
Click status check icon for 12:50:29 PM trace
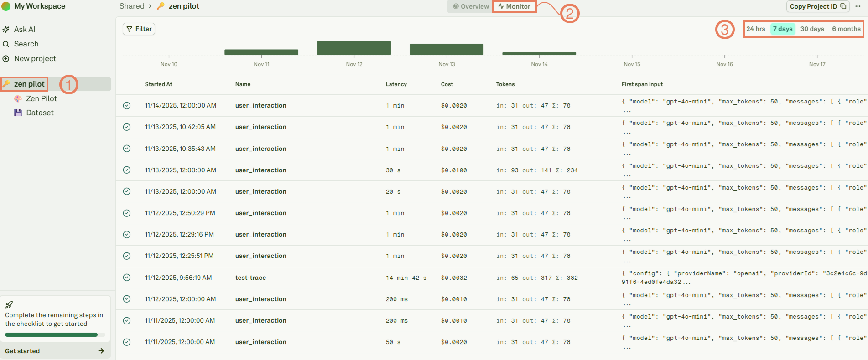click(127, 213)
